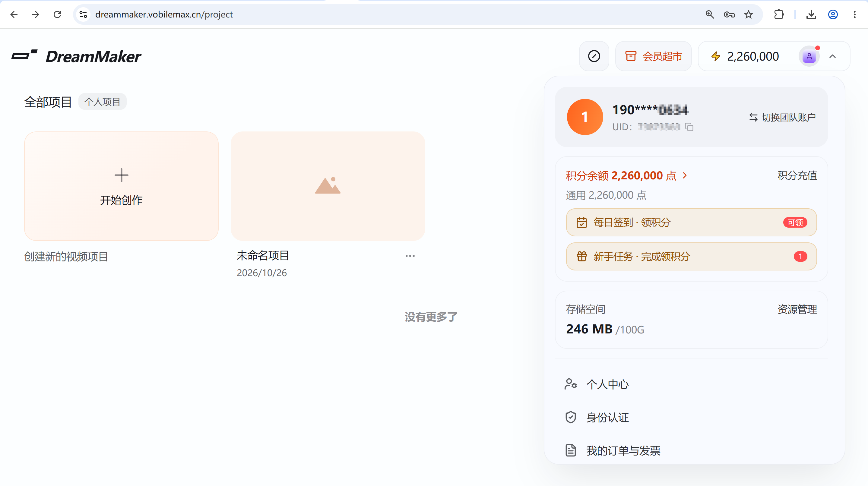This screenshot has height=486, width=868.
Task: Click the 246 MB storage usage value
Action: coord(589,329)
